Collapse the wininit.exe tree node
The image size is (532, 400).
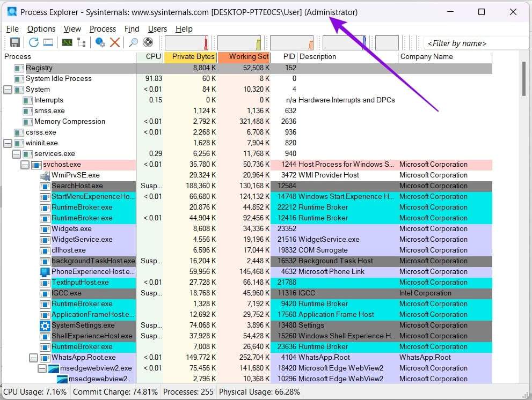tap(8, 143)
